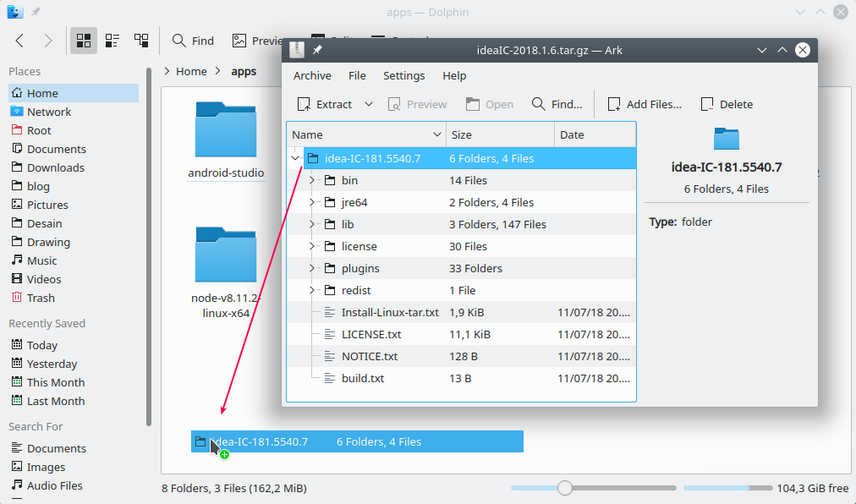Switch Dolphin to Details view mode

pos(141,41)
